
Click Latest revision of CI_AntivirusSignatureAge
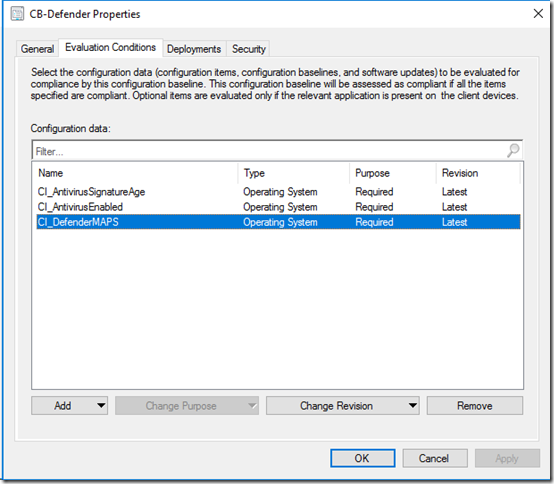454,192
